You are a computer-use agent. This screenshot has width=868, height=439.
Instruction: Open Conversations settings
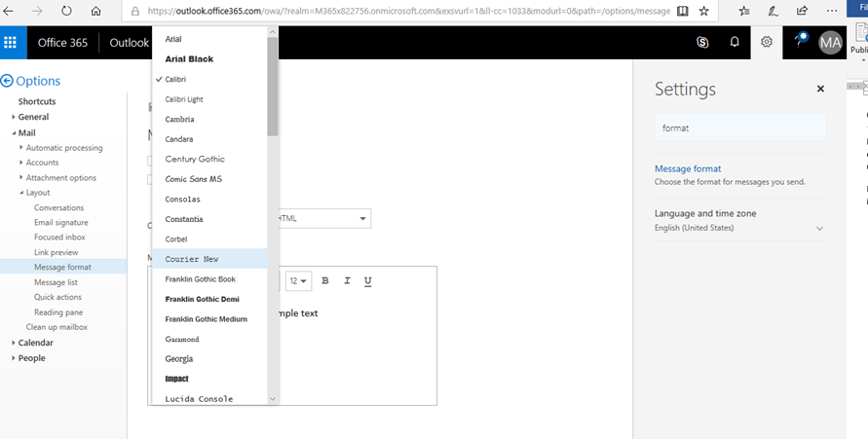(58, 208)
